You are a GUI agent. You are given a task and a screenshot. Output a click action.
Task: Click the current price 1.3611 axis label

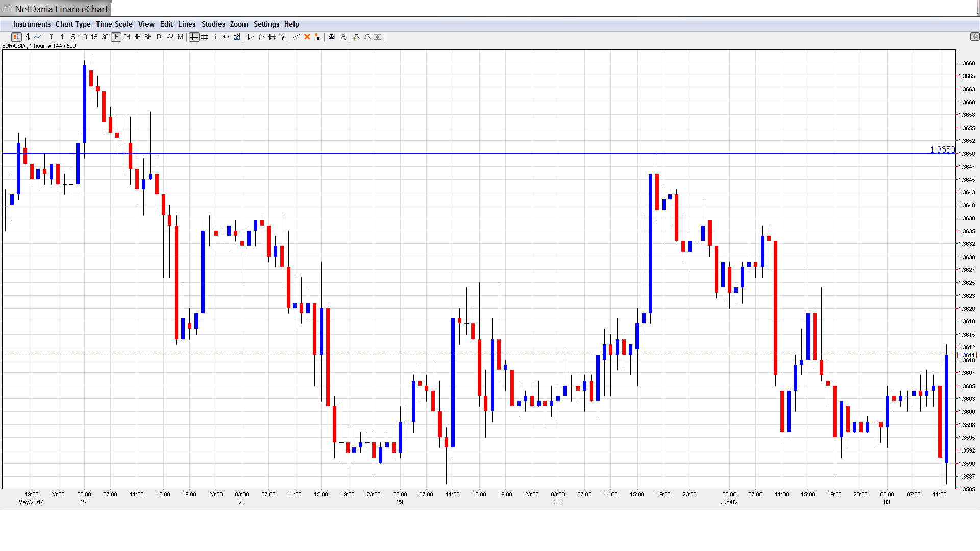[x=967, y=355]
